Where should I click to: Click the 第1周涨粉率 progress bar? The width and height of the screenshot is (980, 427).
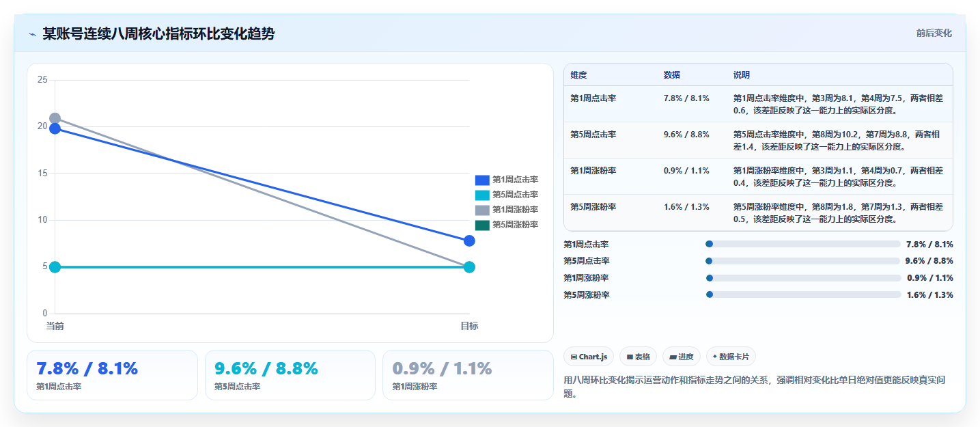pos(804,278)
